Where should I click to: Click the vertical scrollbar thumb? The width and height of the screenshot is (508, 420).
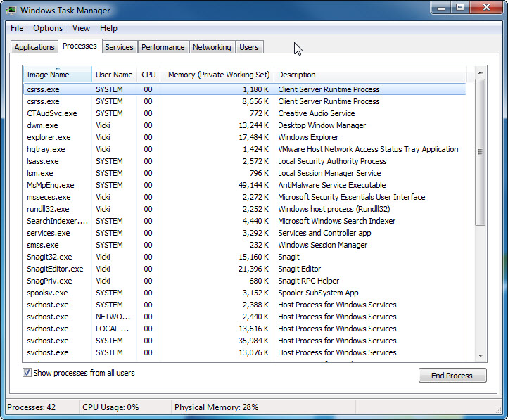click(481, 152)
